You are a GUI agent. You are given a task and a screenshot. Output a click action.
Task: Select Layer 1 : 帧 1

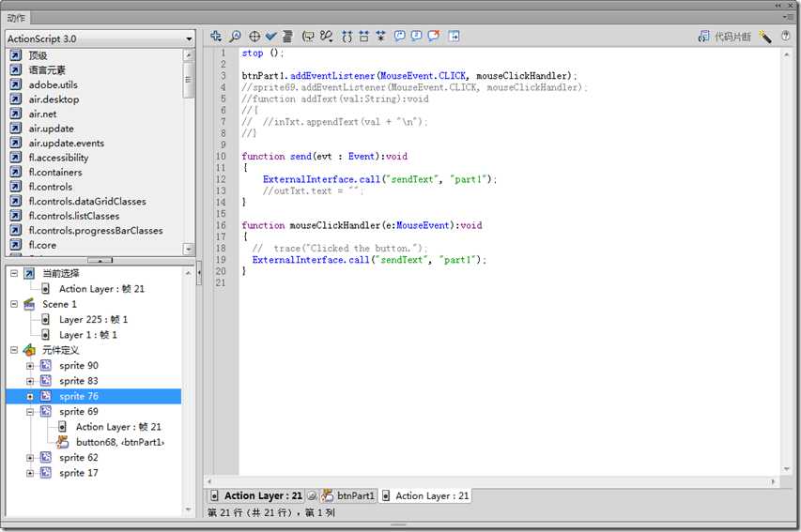point(88,335)
